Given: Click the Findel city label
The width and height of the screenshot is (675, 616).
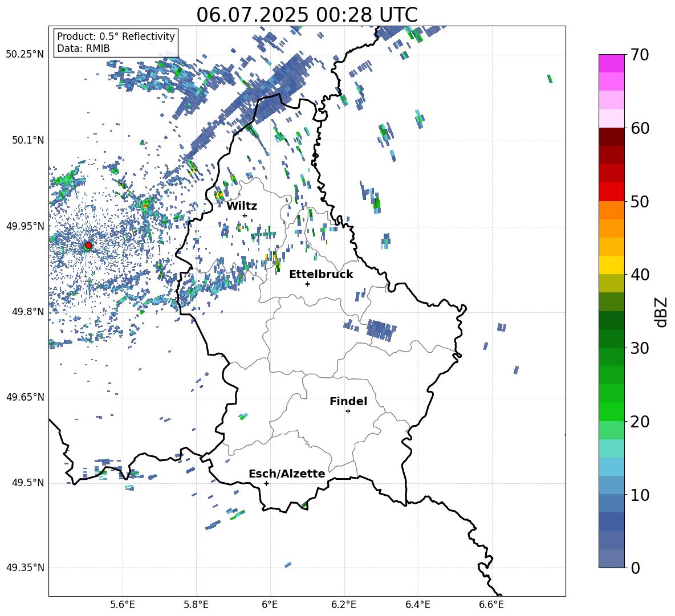Looking at the screenshot, I should 348,401.
